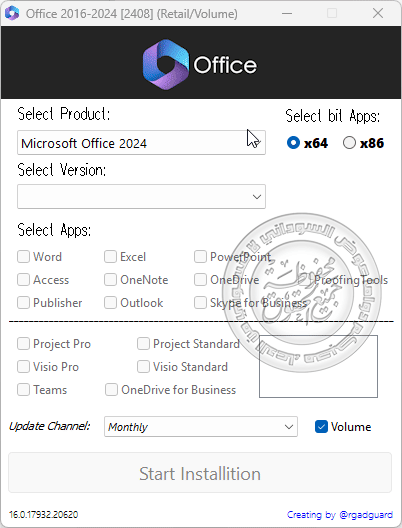Expand the Select Version dropdown

(141, 196)
